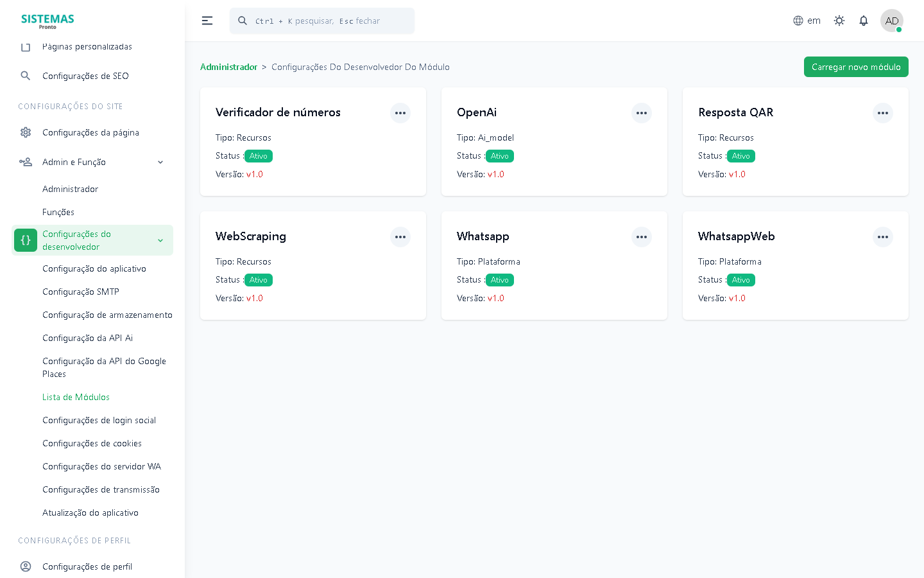Select Lista de Módulos in sidebar

76,397
